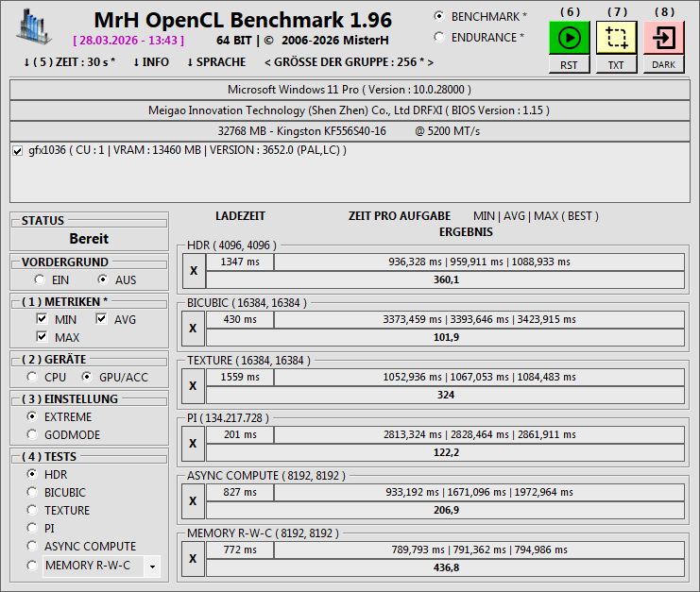
Task: Click HDR timings 936,328 ms row
Action: [x=480, y=262]
